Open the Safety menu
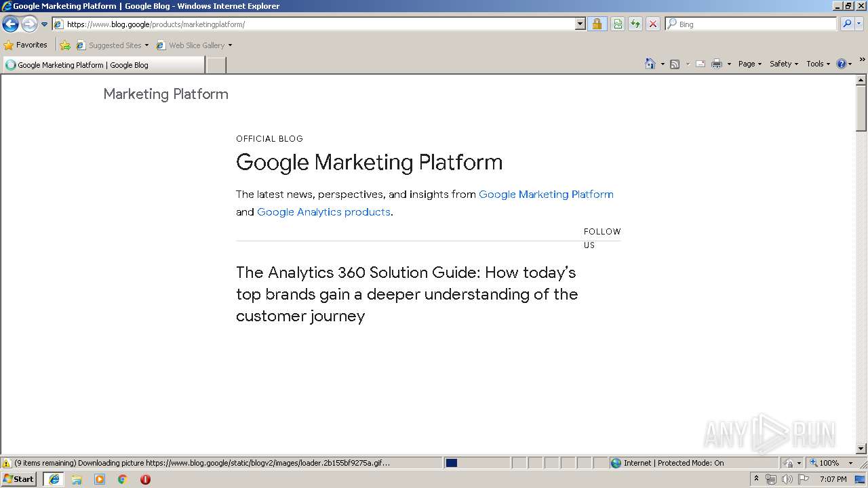 784,64
